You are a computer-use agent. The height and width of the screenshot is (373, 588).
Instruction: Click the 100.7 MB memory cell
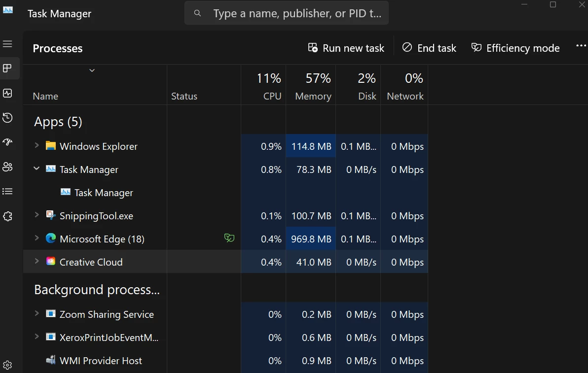[x=311, y=216]
